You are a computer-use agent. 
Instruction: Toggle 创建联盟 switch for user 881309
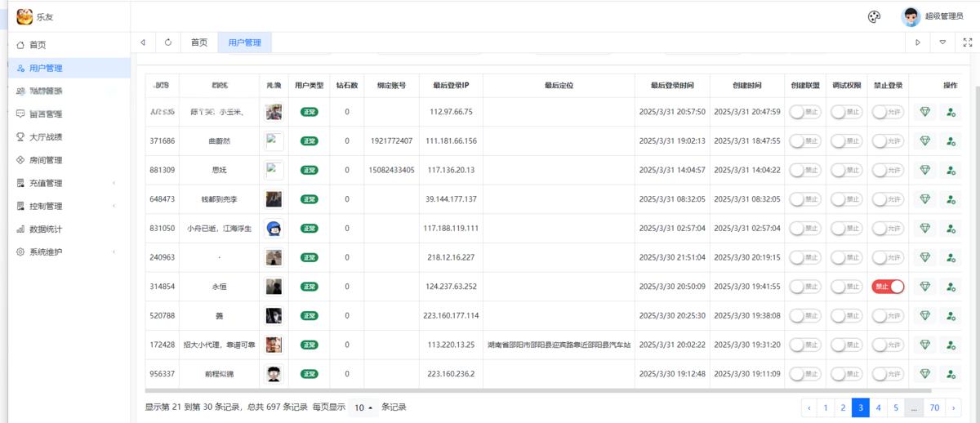click(804, 170)
